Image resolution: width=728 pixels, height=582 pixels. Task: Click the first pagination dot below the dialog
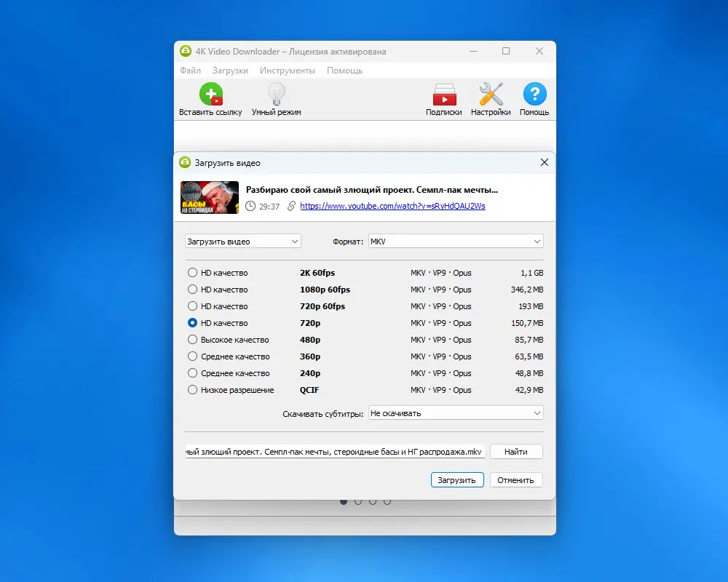344,501
